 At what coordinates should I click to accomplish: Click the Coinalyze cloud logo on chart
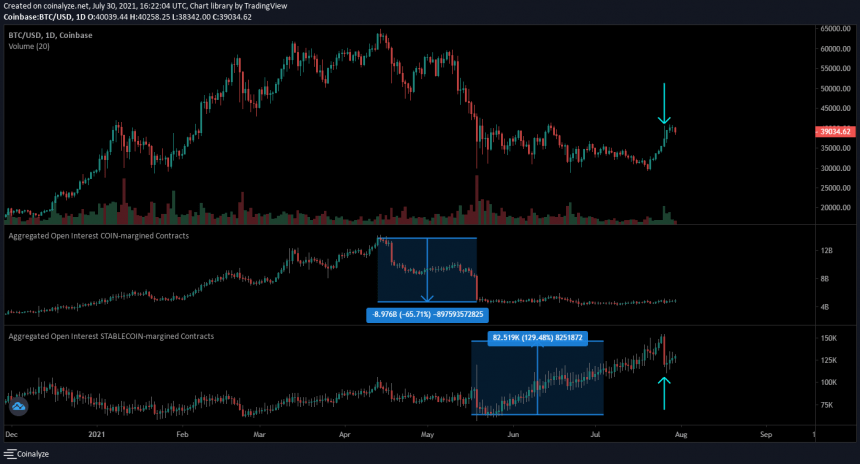(19, 407)
